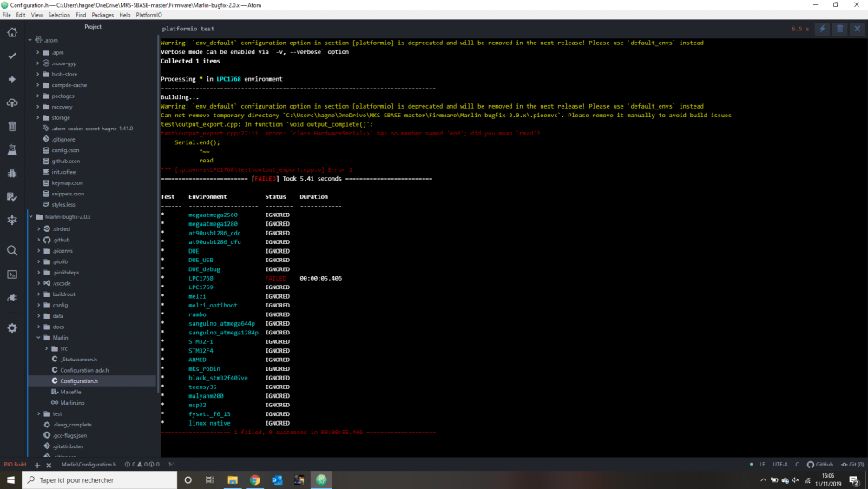The width and height of the screenshot is (868, 489).
Task: Open the Packages menu
Action: 102,15
